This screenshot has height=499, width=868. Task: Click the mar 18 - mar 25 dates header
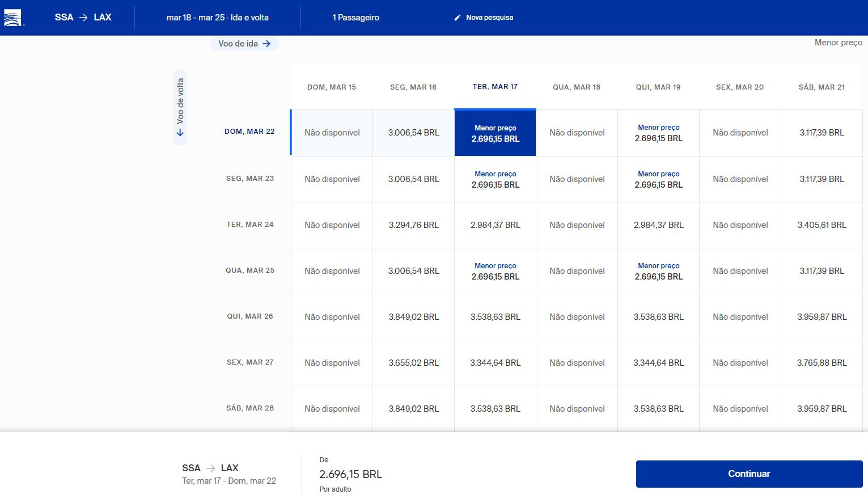[x=217, y=18]
